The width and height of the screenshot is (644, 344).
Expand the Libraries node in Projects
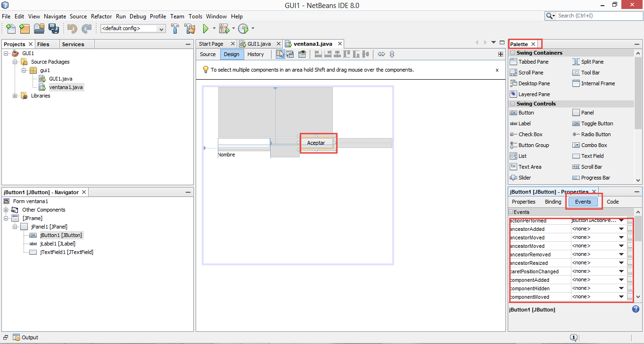point(15,96)
